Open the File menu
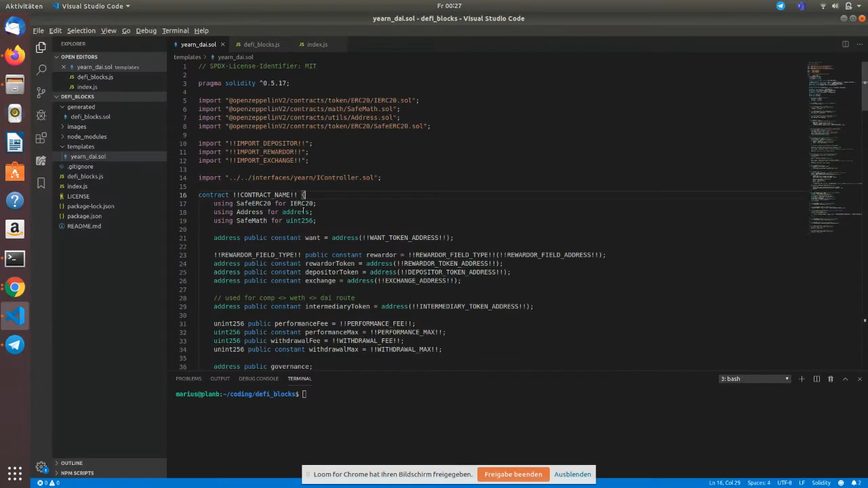The width and height of the screenshot is (868, 488). tap(38, 30)
